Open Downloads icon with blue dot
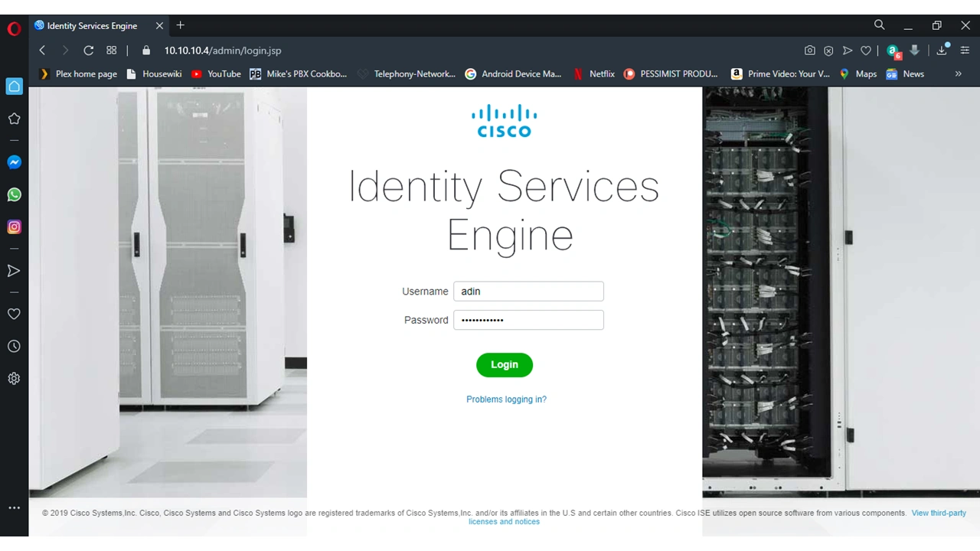 coord(942,50)
